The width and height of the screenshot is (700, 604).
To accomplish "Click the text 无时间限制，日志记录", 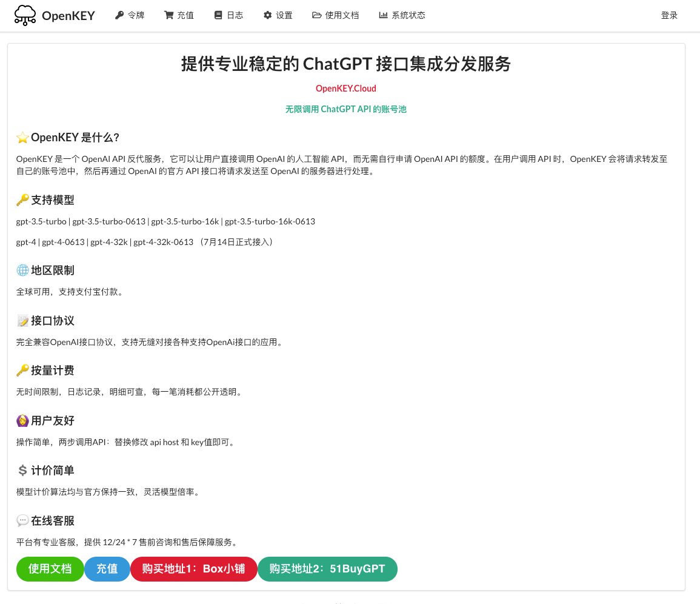I will 58,392.
